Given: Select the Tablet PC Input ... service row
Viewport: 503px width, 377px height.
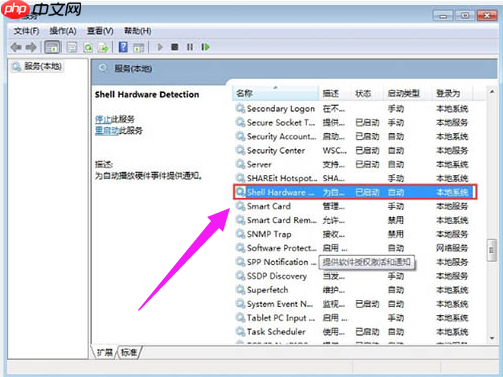Looking at the screenshot, I should click(x=353, y=318).
